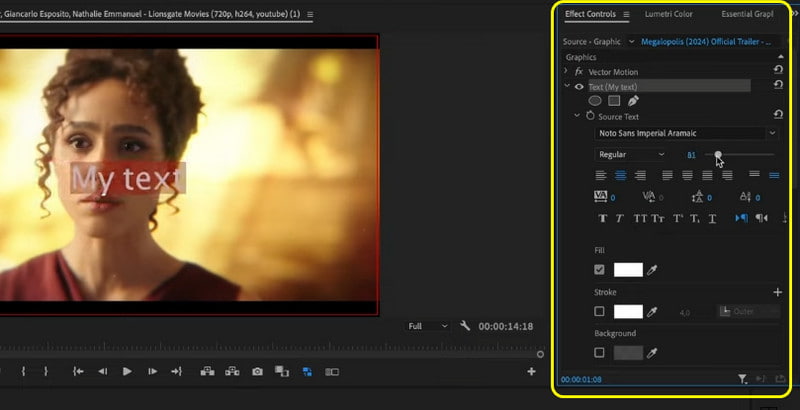
Task: Justify text with last line centered
Action: (x=687, y=175)
